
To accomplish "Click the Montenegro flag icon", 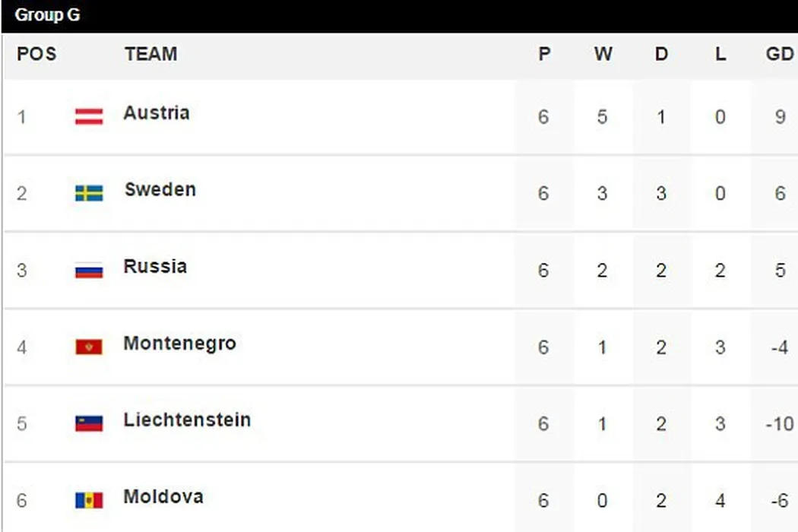I will pos(89,347).
